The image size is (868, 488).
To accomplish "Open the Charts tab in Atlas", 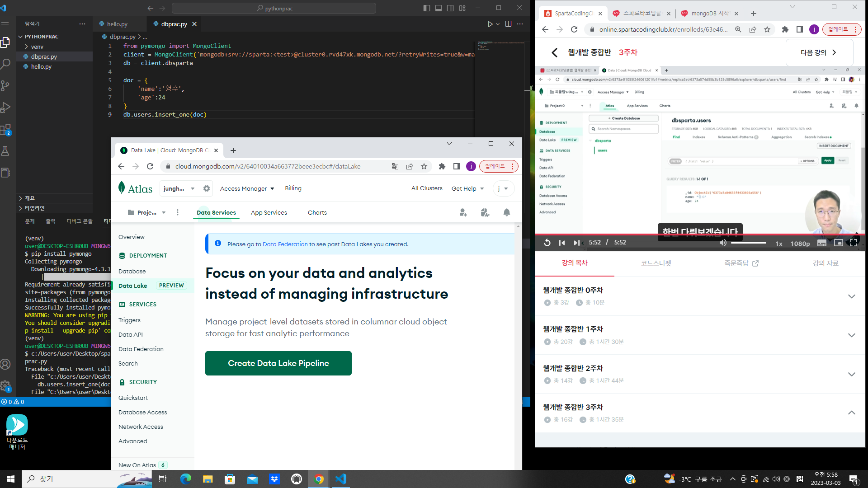I will [x=317, y=212].
